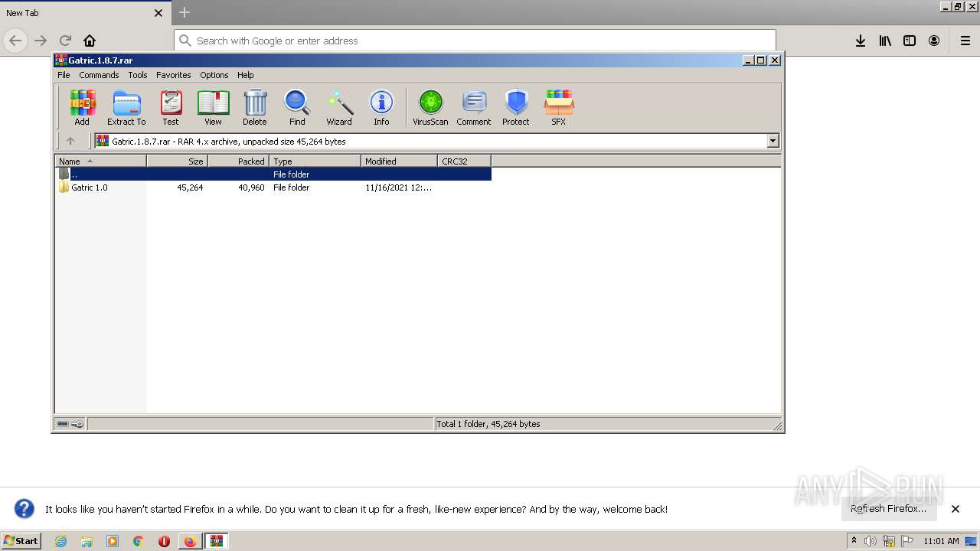Viewport: 980px width, 551px height.
Task: Click the Delete trash can icon
Action: (255, 107)
